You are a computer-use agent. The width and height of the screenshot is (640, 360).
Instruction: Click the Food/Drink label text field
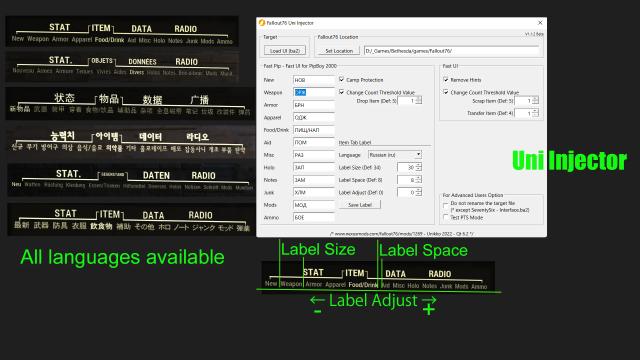pos(313,130)
